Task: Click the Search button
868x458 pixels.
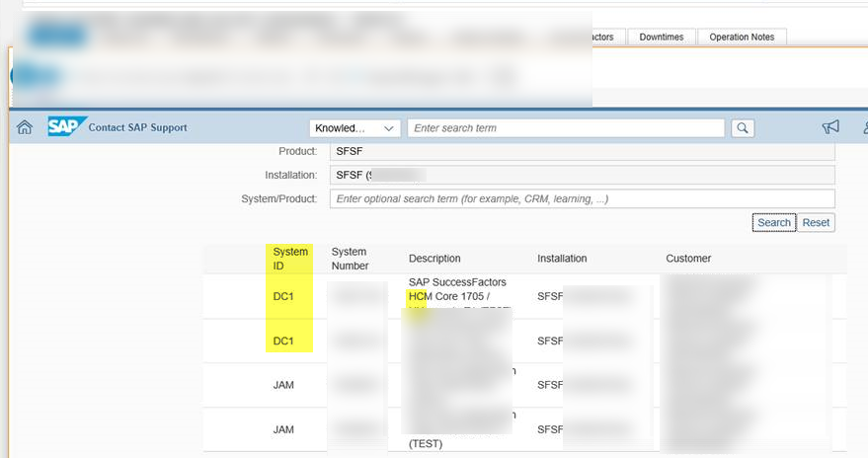Action: coord(774,222)
